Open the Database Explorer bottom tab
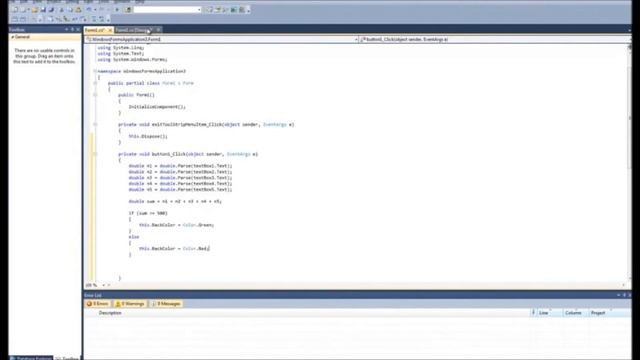 point(31,358)
